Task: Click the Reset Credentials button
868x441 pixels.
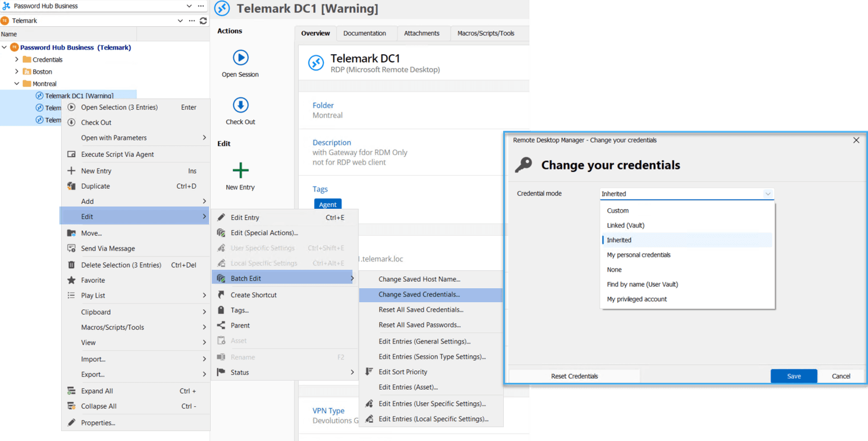Action: pos(574,376)
